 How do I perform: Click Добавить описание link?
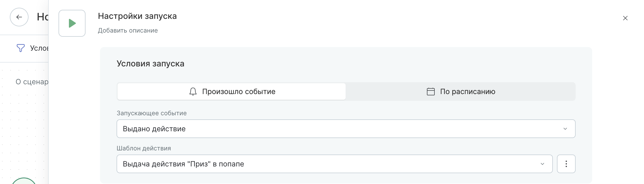[x=128, y=30]
